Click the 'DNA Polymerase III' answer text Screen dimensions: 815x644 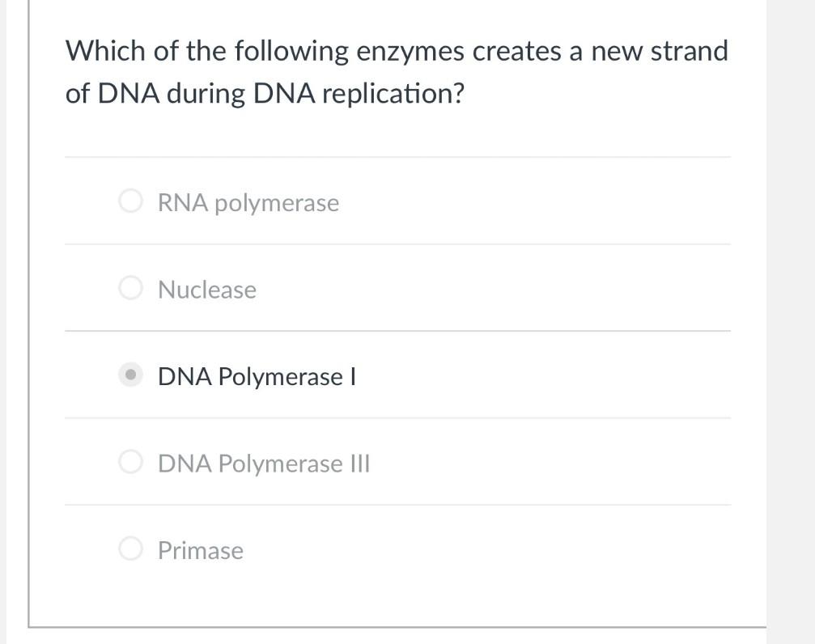[264, 463]
